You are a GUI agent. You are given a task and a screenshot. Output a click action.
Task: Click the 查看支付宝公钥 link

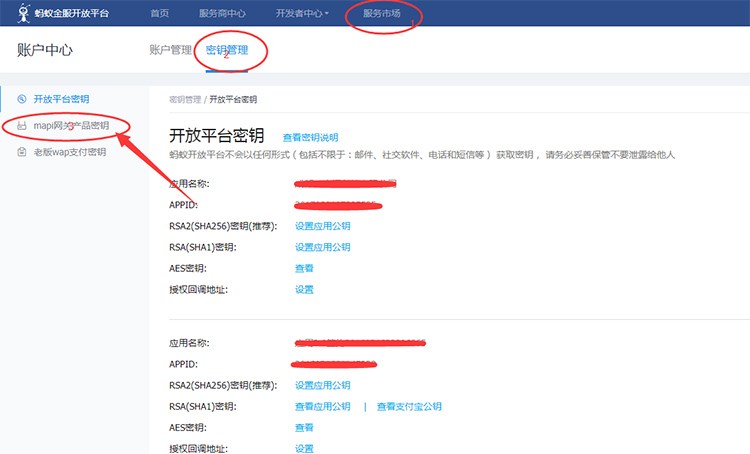tap(409, 407)
